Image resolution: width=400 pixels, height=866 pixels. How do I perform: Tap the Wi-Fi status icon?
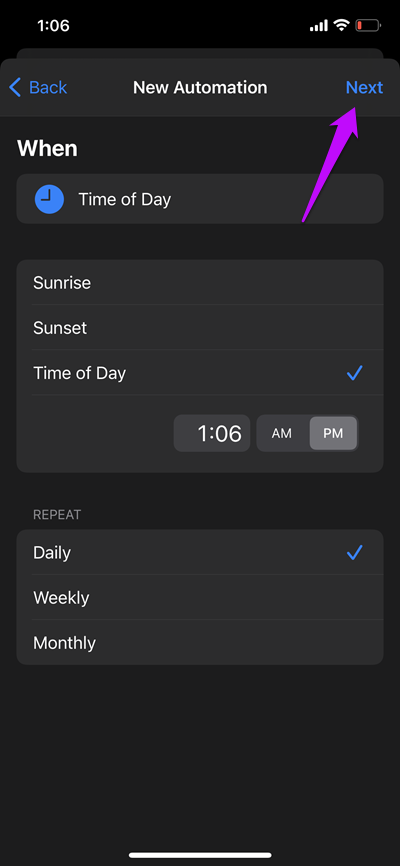coord(343,25)
